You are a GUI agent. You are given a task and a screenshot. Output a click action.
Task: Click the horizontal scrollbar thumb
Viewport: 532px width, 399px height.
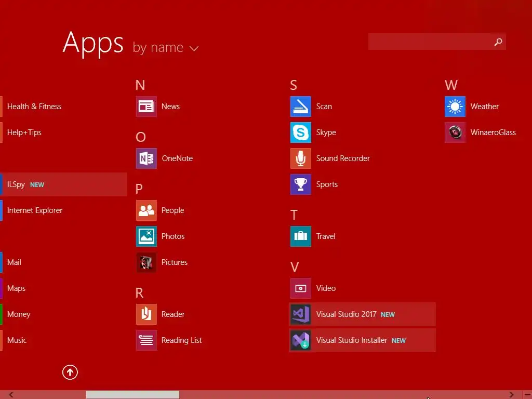click(x=132, y=395)
